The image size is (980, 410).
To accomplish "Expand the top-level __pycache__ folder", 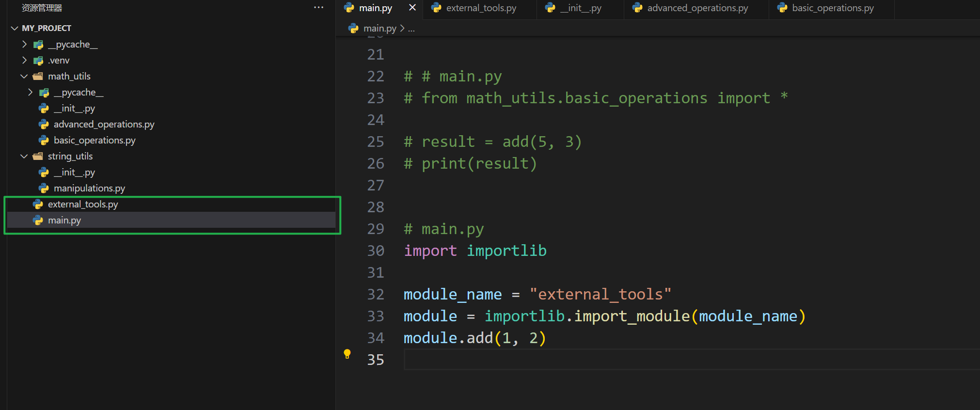I will tap(25, 45).
